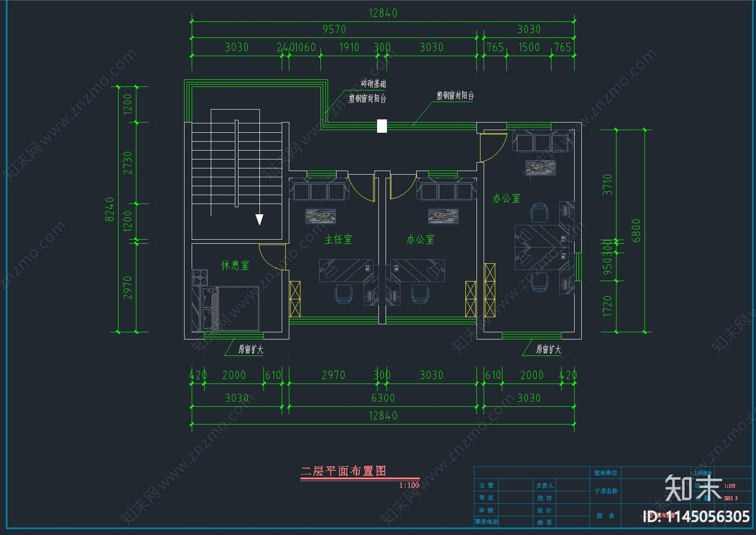Select the 主任室 room label
Screen dimensions: 756x535
338,239
